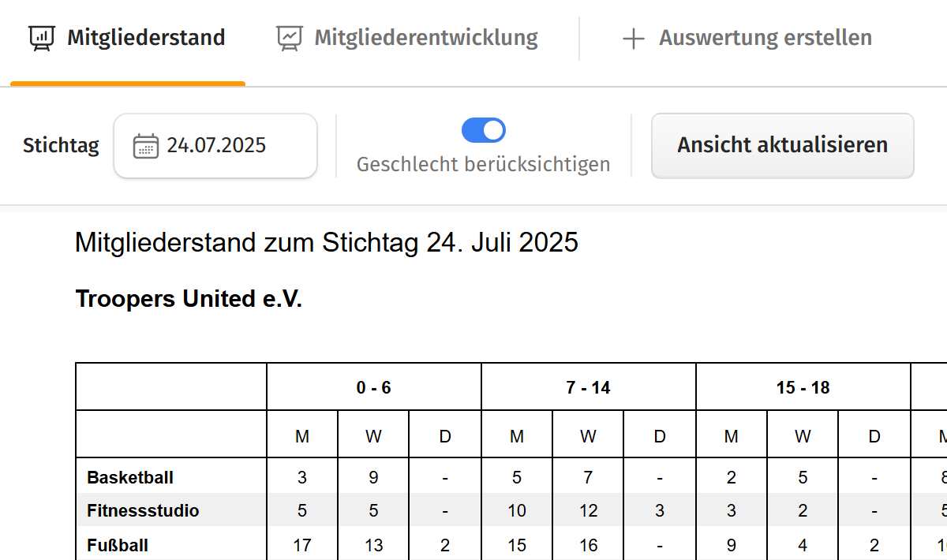Select the Basketball row in the table

pos(129,477)
